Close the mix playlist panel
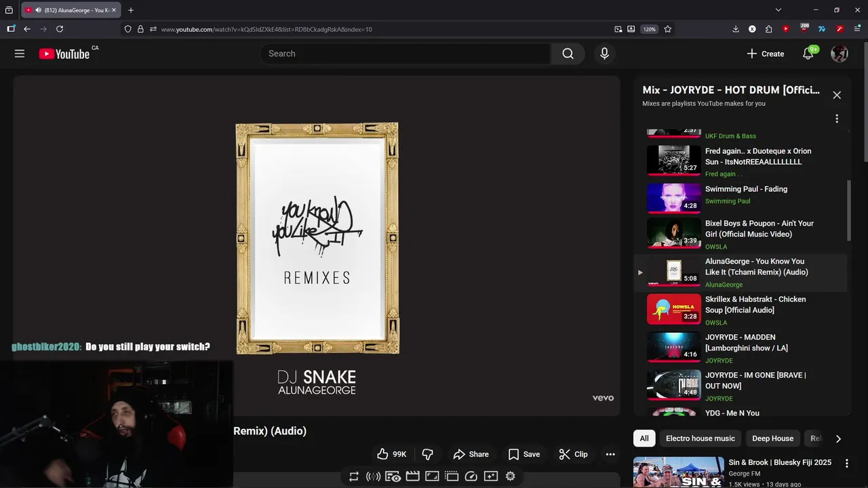The width and height of the screenshot is (868, 488). [837, 96]
